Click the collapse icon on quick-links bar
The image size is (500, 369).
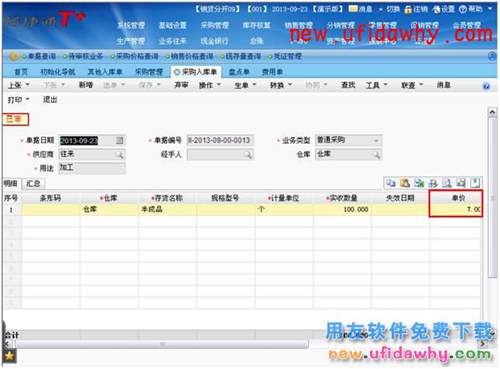coord(492,56)
